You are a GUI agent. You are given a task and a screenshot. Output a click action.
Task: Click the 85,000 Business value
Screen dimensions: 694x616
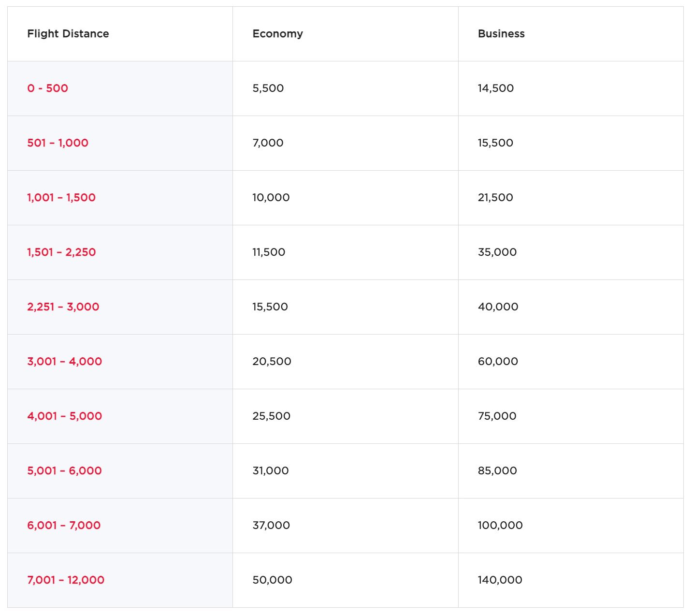coord(498,471)
